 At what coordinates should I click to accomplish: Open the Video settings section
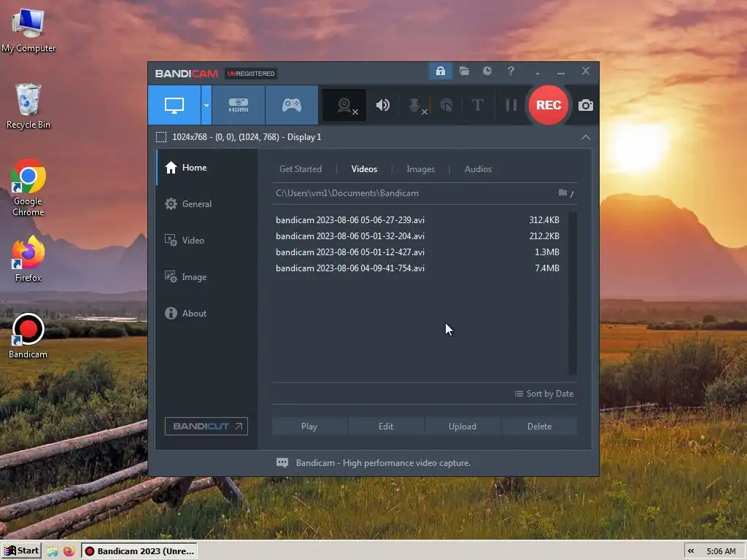(207, 241)
